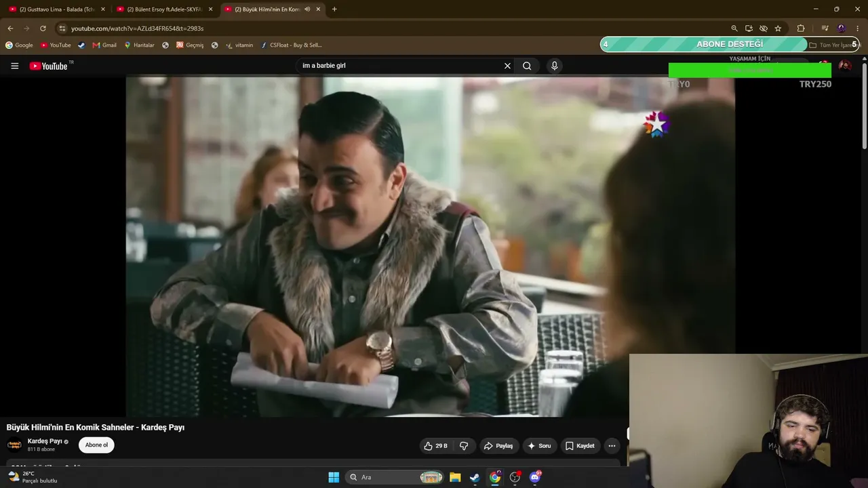Select the Büyük Hilmi'nin En Komik tab
Screen dimensions: 868x488
pyautogui.click(x=267, y=9)
